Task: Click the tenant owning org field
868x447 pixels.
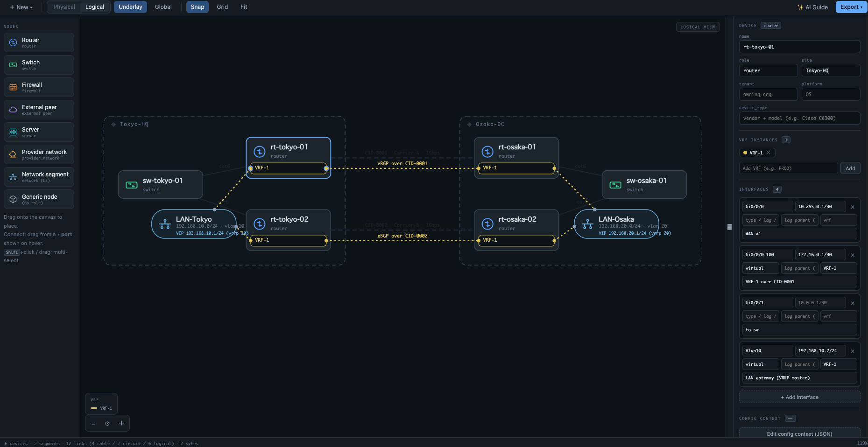Action: (768, 94)
